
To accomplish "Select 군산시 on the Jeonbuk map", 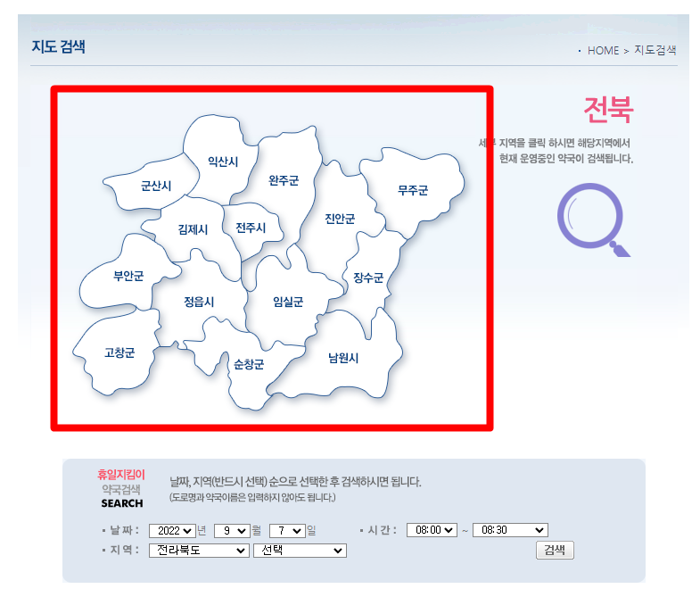I will point(156,186).
